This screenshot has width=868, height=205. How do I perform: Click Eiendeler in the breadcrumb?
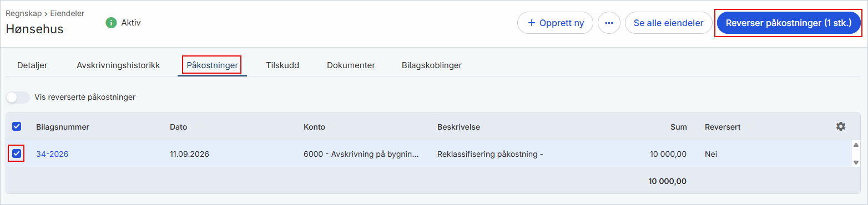coord(67,13)
